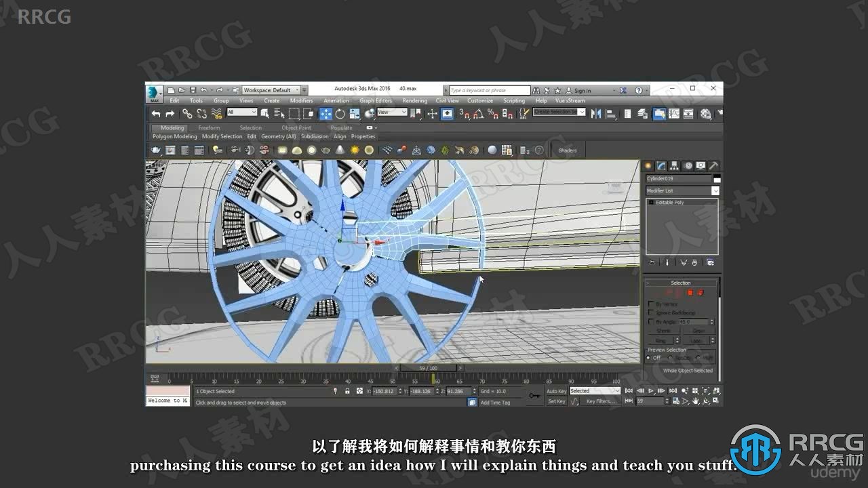Viewport: 868px width, 488px height.
Task: Click object color swatch beside Cylinder019
Action: (717, 179)
